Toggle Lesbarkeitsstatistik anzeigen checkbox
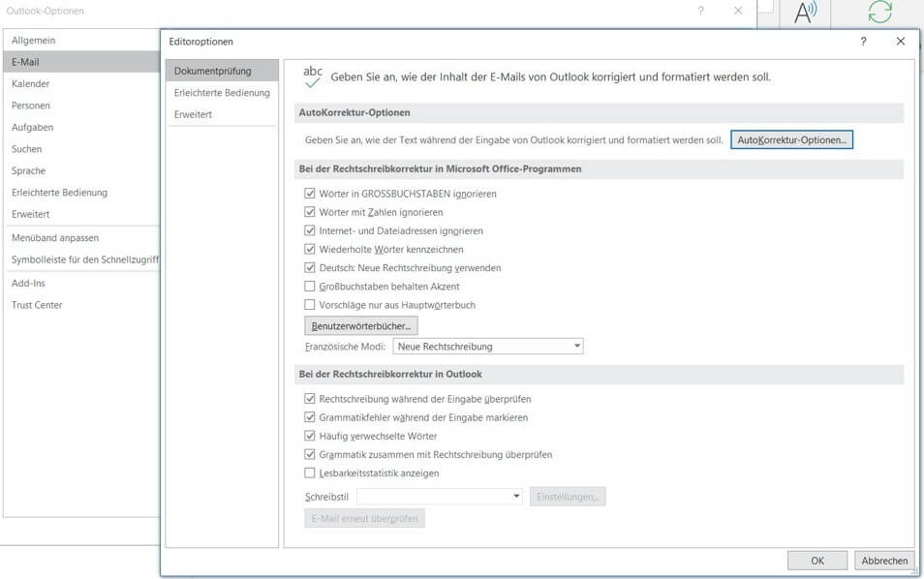This screenshot has height=579, width=924. tap(309, 472)
